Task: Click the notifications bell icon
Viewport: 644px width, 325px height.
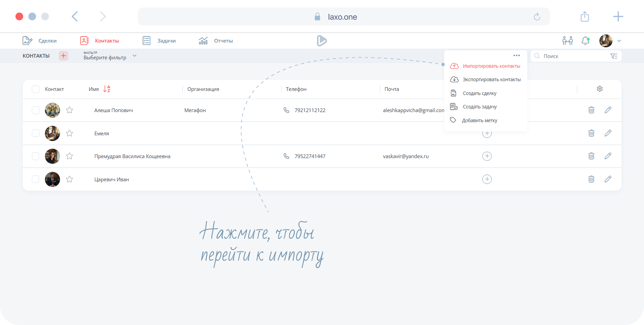Action: 585,41
